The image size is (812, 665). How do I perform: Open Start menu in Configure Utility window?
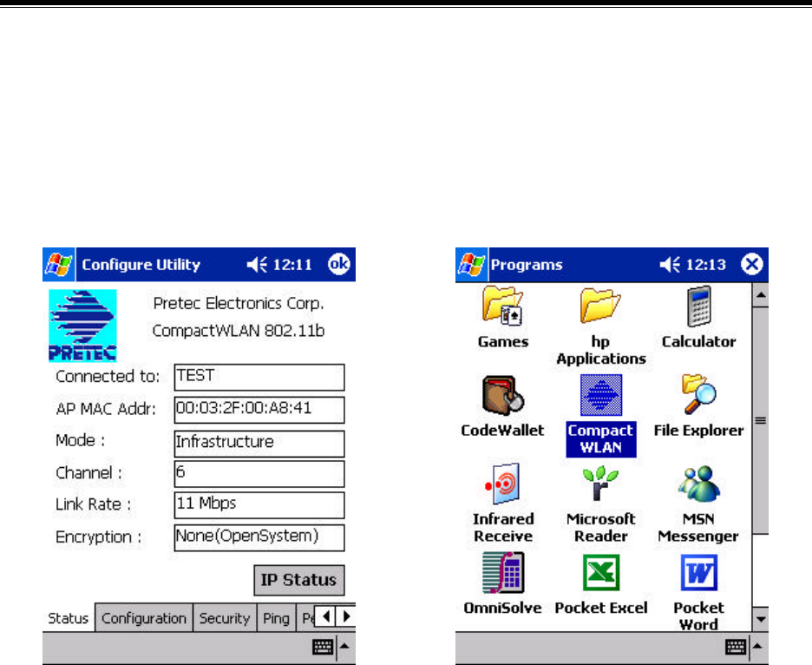(x=58, y=264)
